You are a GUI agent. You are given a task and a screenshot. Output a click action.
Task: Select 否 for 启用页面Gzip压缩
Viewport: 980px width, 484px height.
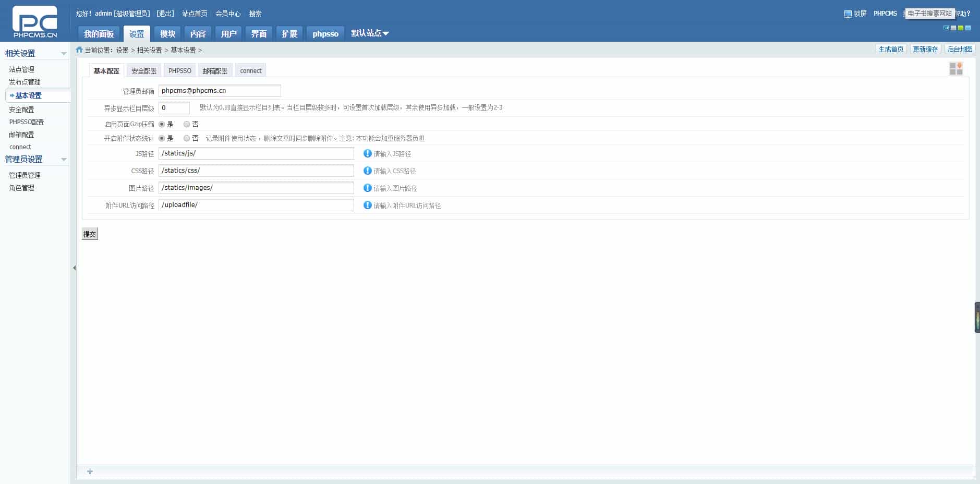tap(186, 124)
